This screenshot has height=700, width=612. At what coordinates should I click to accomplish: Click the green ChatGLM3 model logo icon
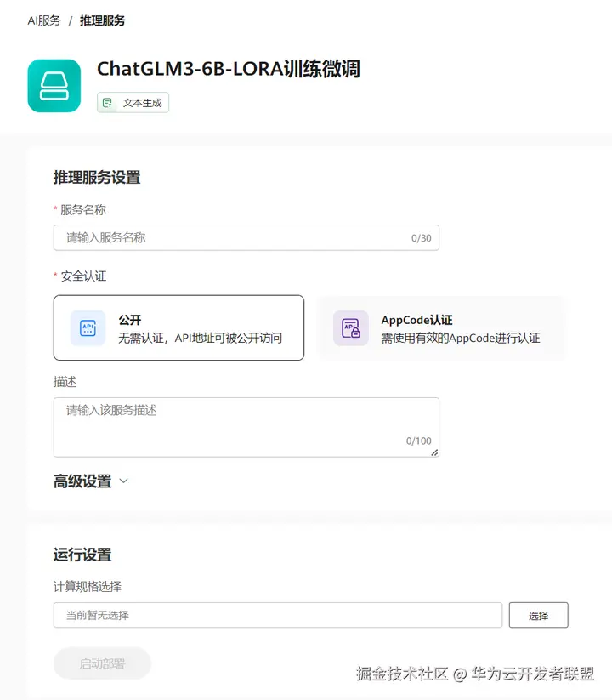(x=54, y=86)
